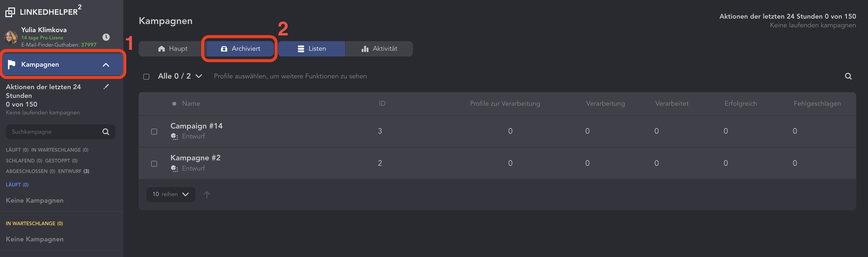Click the magnifier icon in the campaign search box
This screenshot has width=868, height=257.
pos(106,132)
